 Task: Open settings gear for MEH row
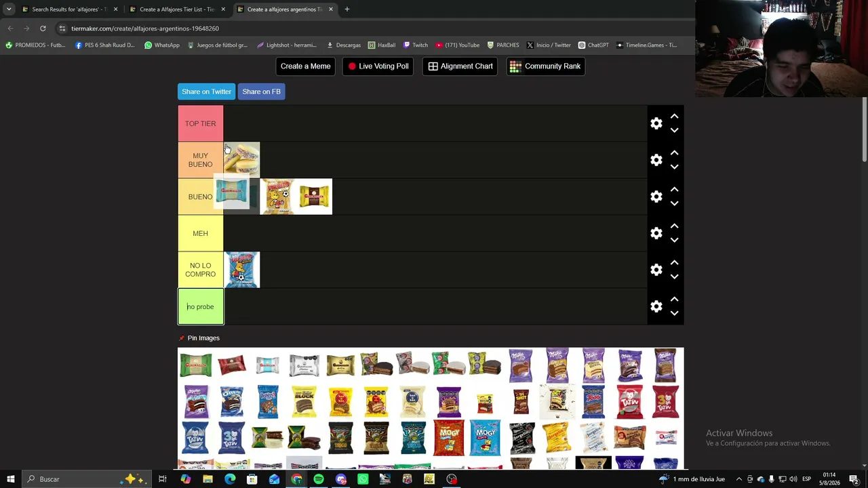(656, 233)
